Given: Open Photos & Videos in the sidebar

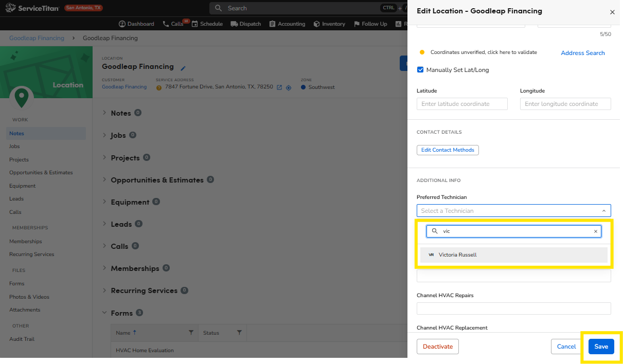Looking at the screenshot, I should [29, 297].
